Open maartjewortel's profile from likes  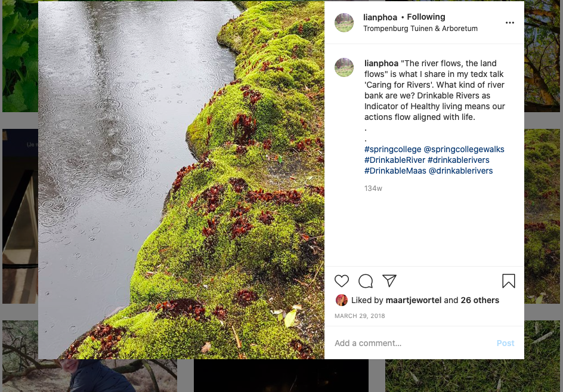point(413,300)
